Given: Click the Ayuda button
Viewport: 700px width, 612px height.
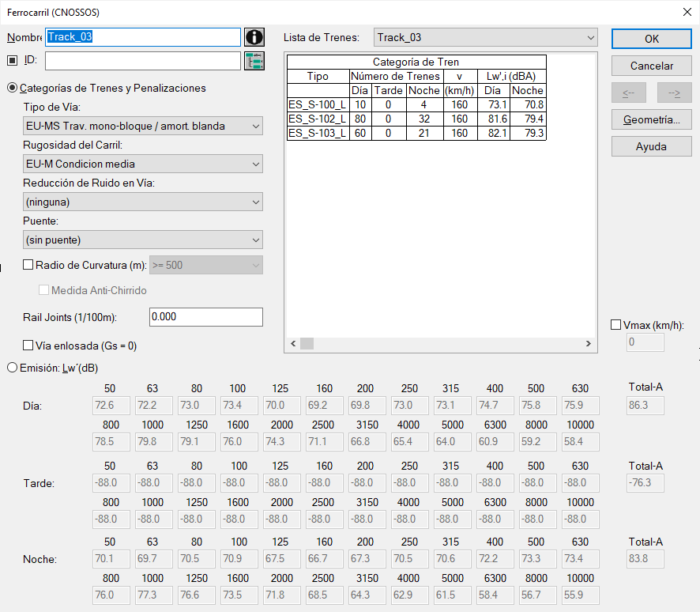Looking at the screenshot, I should [x=651, y=146].
